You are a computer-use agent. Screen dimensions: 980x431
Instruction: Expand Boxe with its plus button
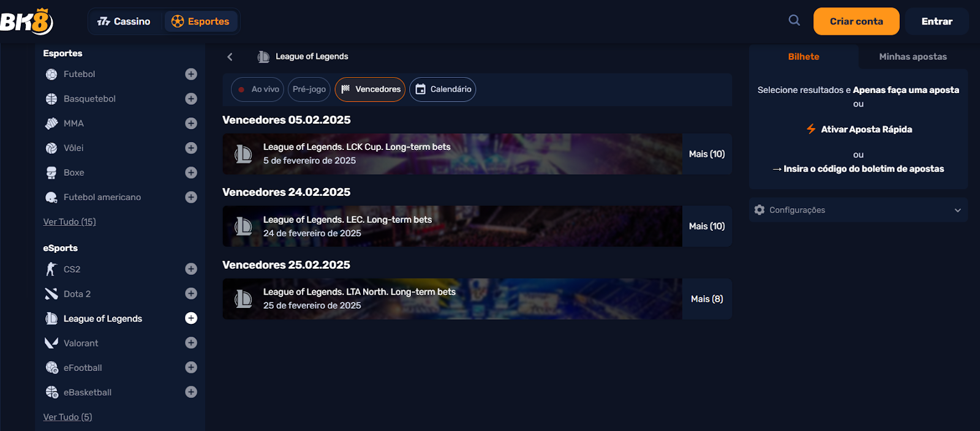pyautogui.click(x=191, y=173)
